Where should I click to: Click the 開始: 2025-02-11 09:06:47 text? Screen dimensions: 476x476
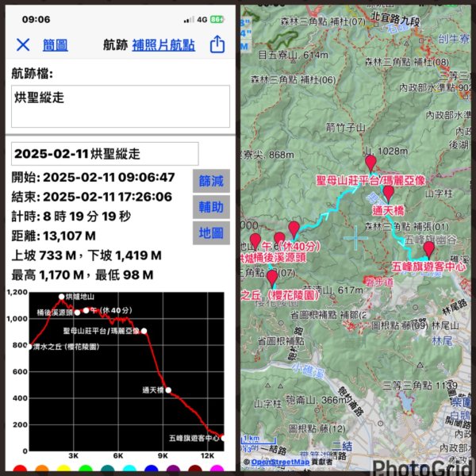coord(93,177)
